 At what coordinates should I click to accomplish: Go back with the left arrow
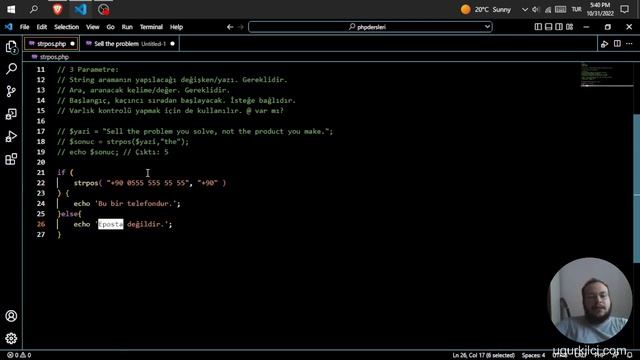pos(230,27)
